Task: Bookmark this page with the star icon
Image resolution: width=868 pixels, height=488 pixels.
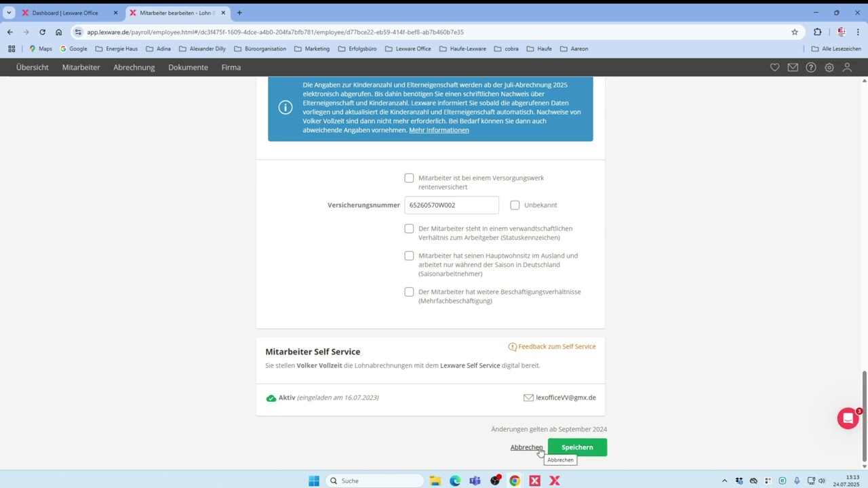Action: point(795,32)
